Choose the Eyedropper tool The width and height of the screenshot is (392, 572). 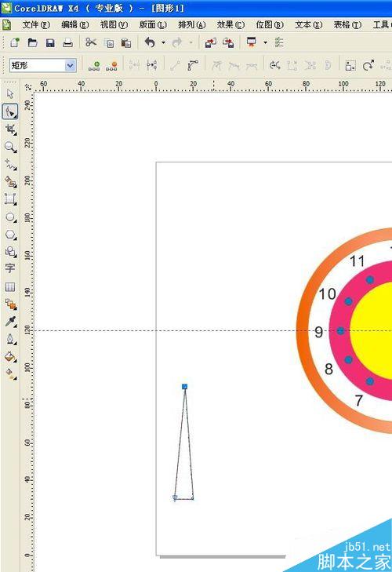[10, 322]
